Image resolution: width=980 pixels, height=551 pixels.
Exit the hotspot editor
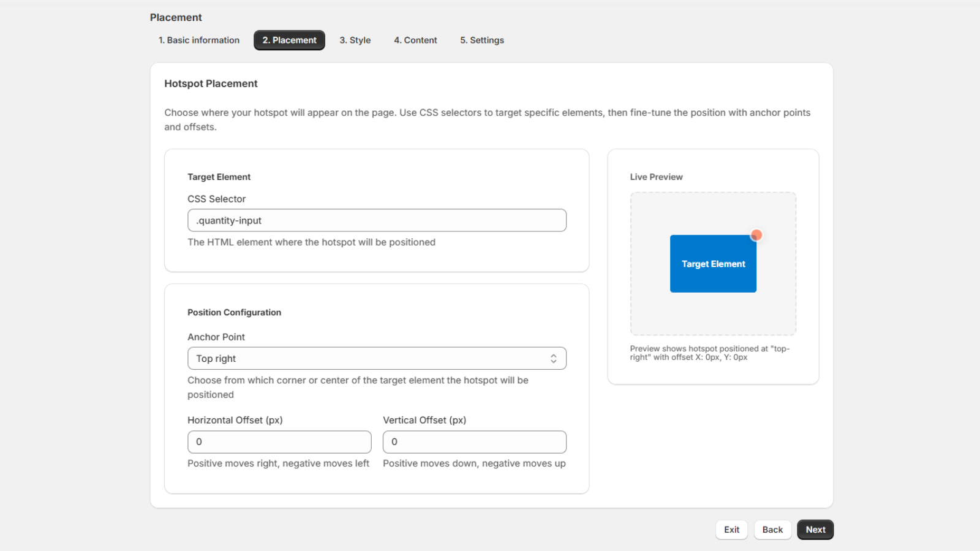pos(731,530)
